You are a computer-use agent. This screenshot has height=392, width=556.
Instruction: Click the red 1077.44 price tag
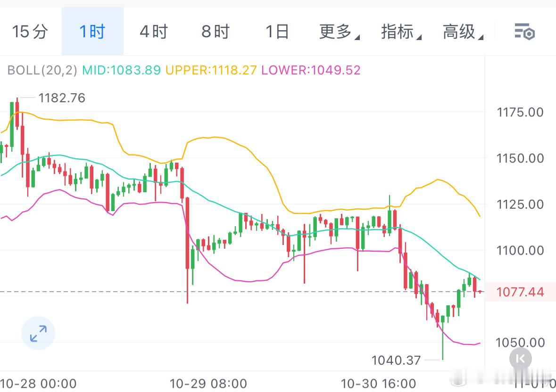point(520,292)
